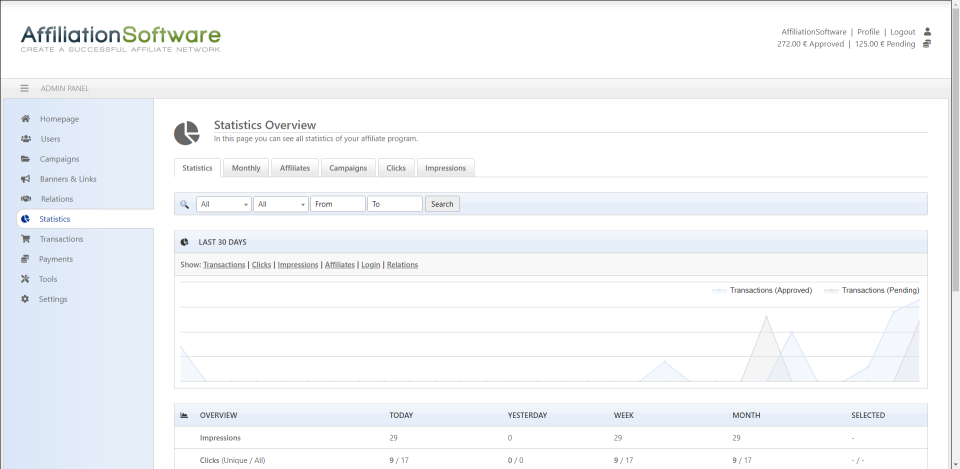Show Relations in the chart
960x469 pixels.
pos(402,265)
